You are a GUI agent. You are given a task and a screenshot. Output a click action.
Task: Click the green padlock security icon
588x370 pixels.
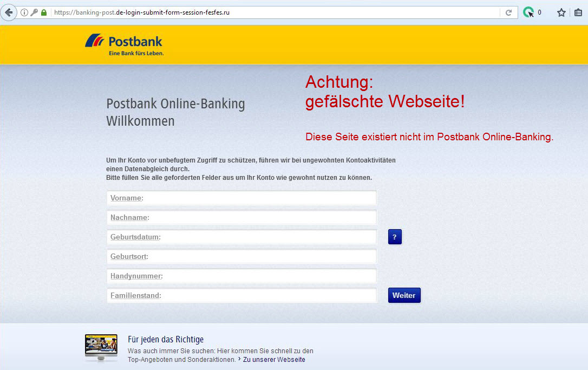click(44, 12)
